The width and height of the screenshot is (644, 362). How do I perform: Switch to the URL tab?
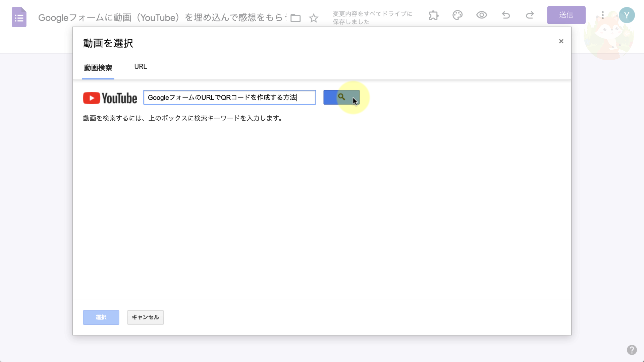point(141,67)
